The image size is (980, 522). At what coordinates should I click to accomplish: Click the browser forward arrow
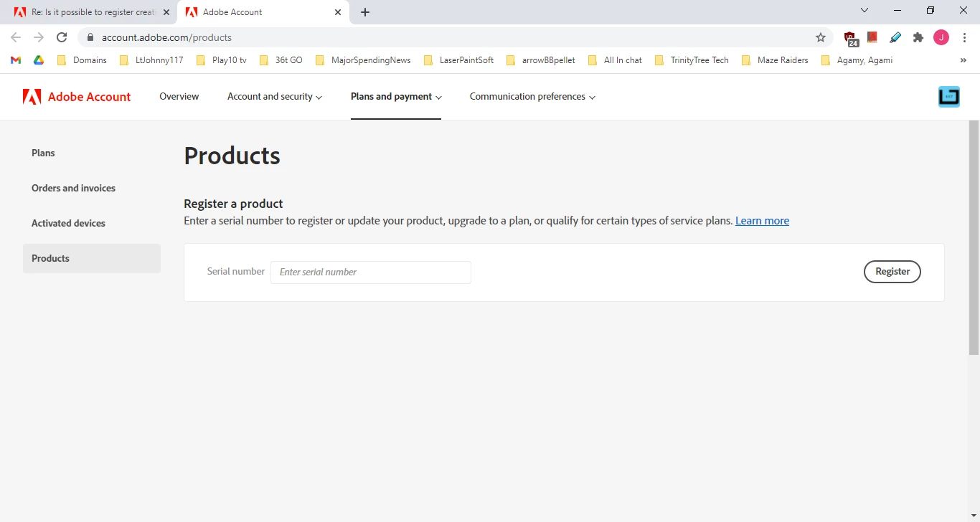(39, 37)
